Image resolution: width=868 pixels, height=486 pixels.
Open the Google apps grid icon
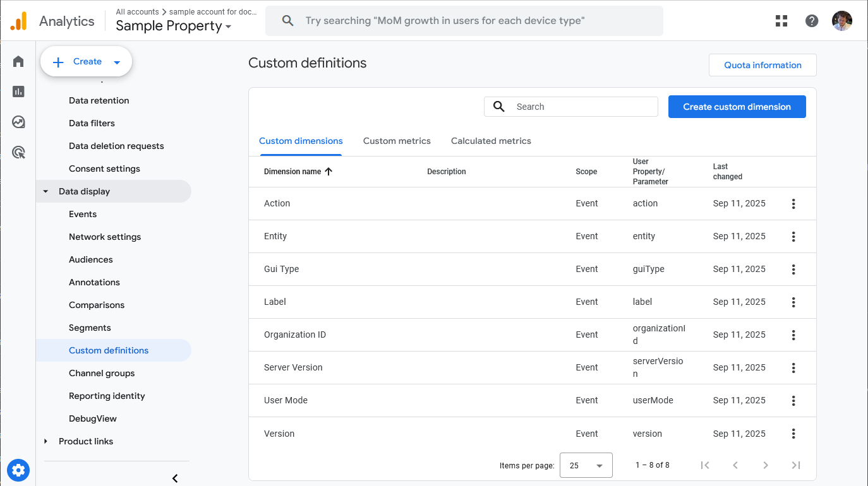point(781,21)
